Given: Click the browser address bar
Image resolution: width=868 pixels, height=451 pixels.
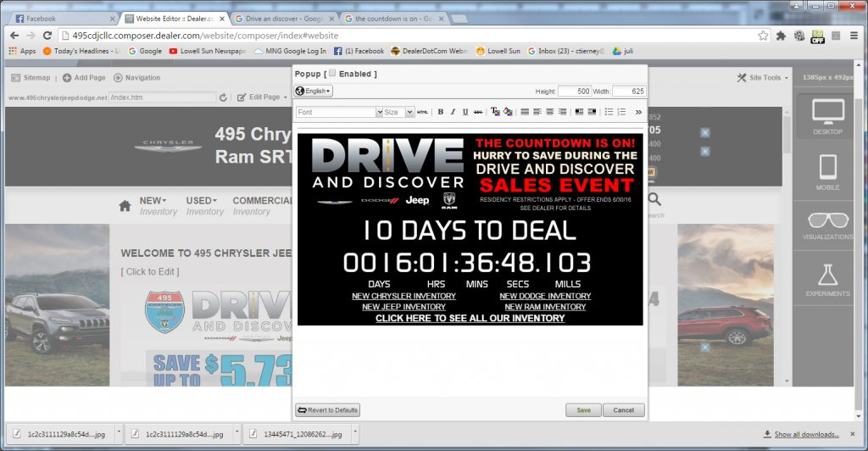Looking at the screenshot, I should click(x=409, y=36).
